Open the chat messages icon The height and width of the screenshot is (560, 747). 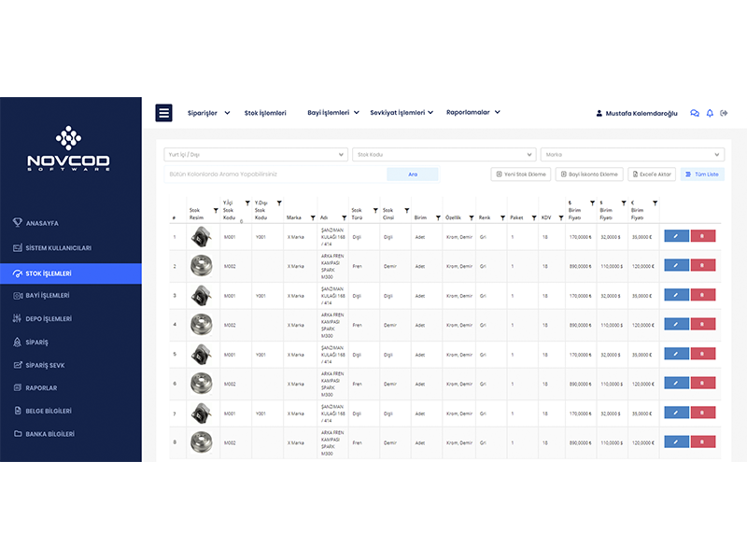[x=694, y=113]
